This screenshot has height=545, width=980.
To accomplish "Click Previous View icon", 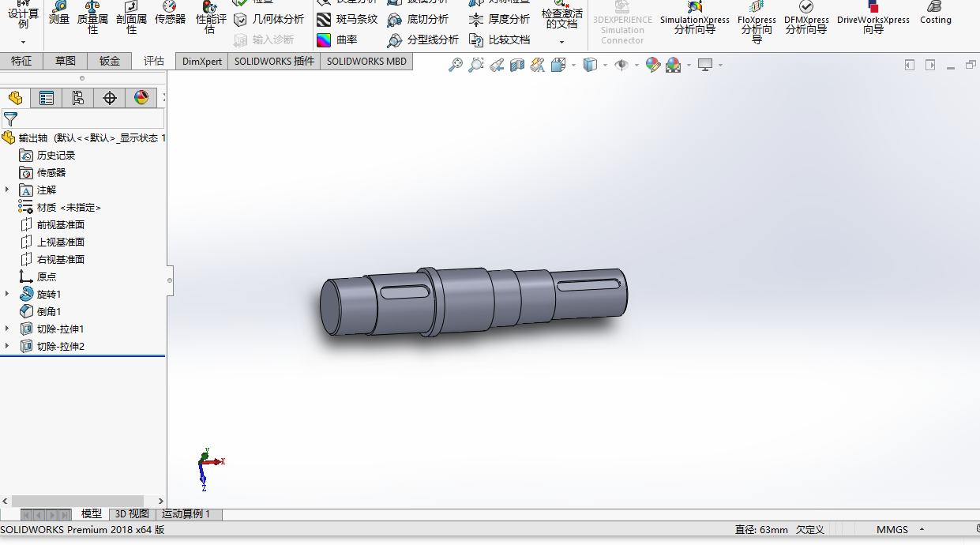I will (x=497, y=65).
